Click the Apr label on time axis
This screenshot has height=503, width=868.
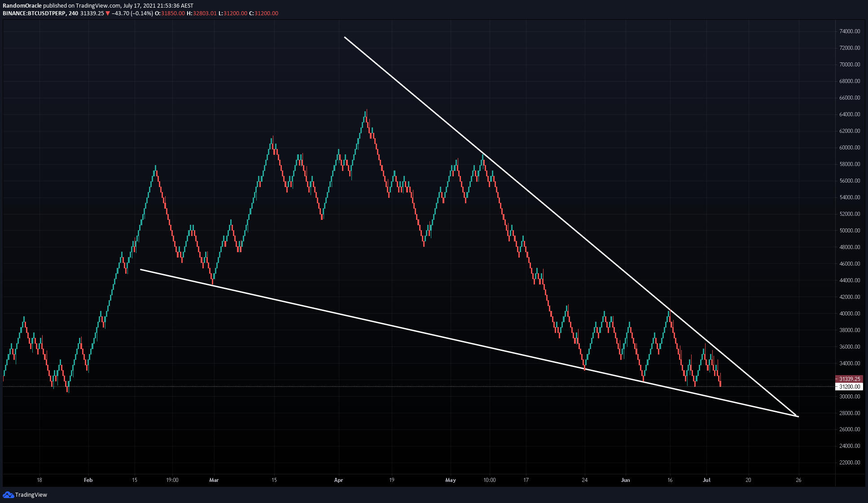click(339, 480)
